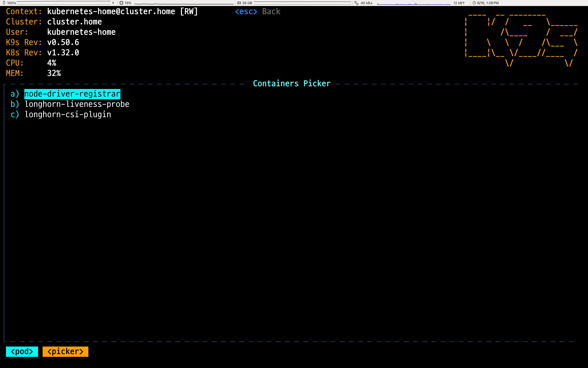Click the 12 kB upload arrow indicator
588x368 pixels.
pos(459,3)
